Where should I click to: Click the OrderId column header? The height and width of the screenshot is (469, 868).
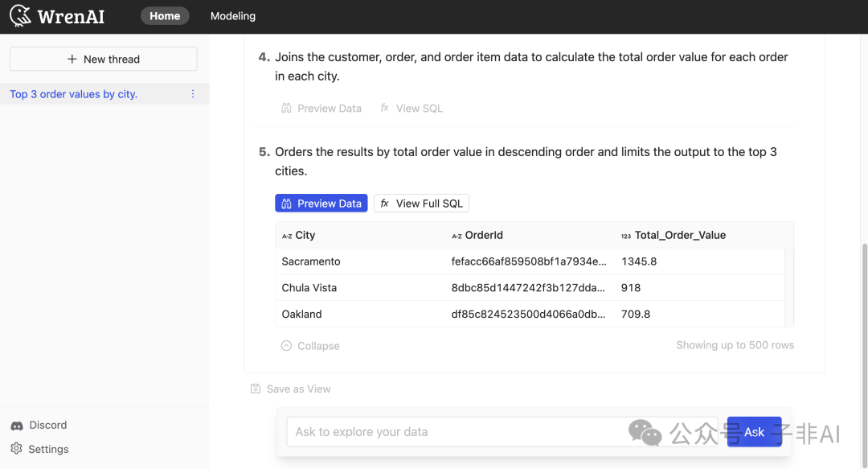coord(483,235)
